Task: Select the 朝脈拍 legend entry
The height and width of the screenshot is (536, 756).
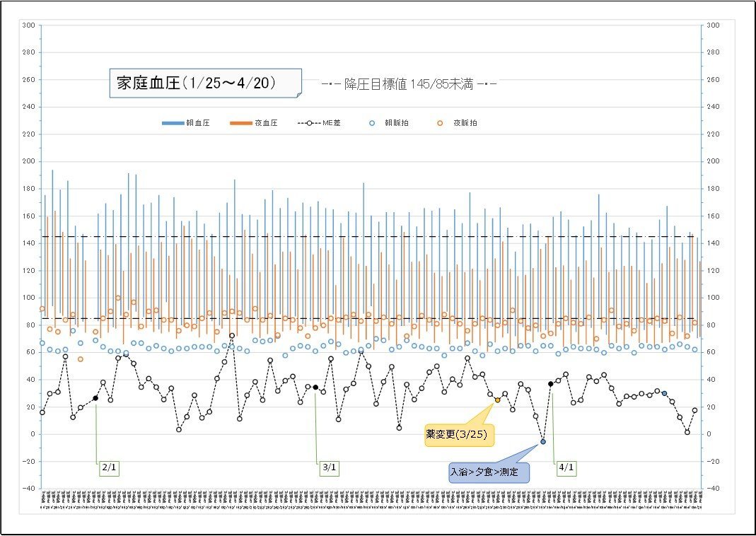Action: tap(388, 123)
